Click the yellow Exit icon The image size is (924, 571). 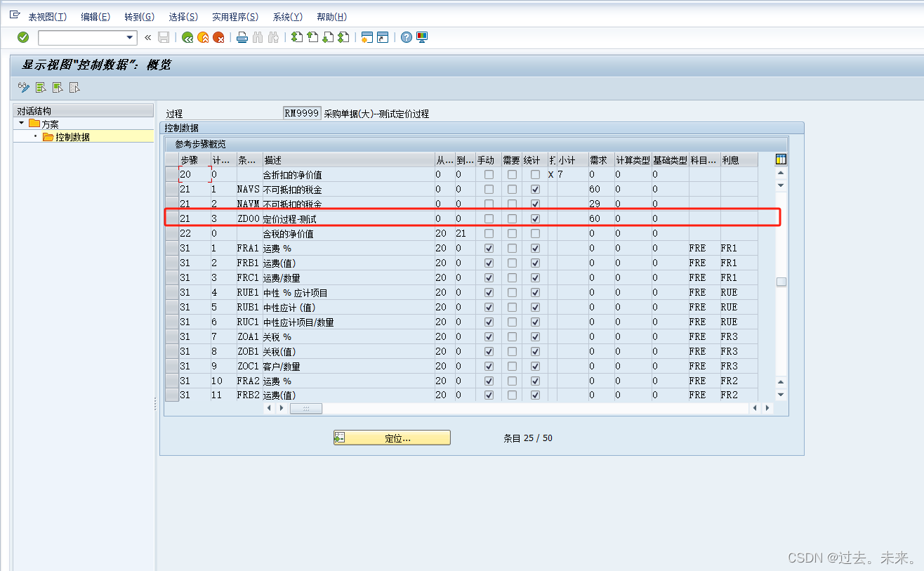point(203,37)
